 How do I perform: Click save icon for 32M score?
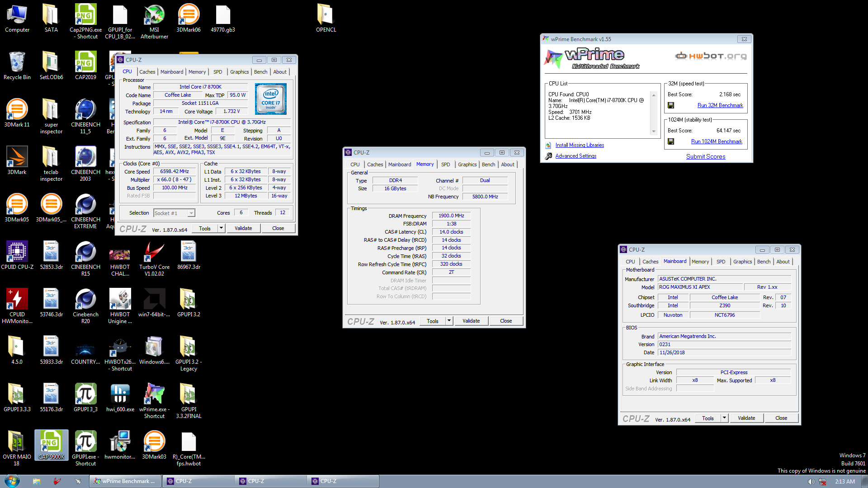click(671, 105)
